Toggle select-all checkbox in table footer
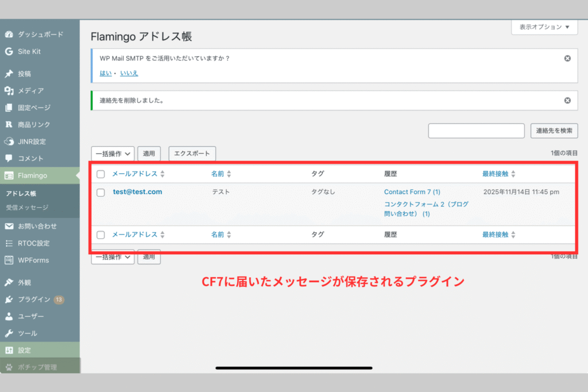The width and height of the screenshot is (588, 392). pyautogui.click(x=101, y=235)
